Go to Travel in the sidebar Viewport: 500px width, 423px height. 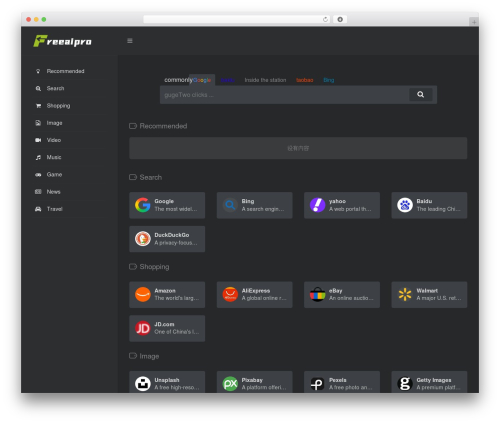pos(54,209)
